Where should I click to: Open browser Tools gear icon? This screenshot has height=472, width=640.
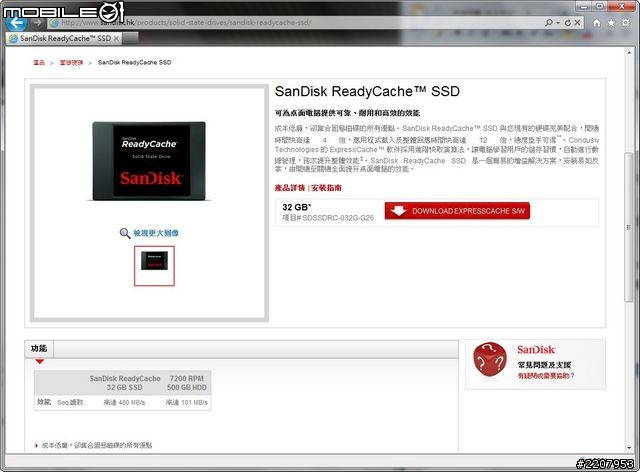click(x=625, y=23)
